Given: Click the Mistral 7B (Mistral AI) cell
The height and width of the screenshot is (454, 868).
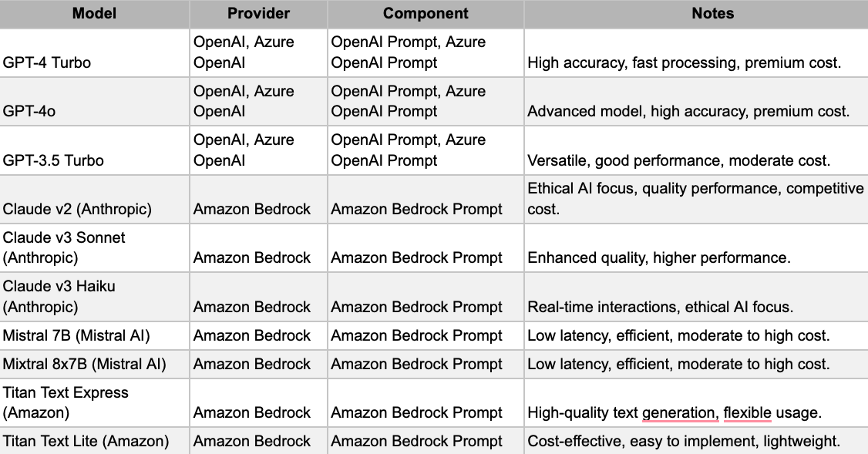Looking at the screenshot, I should (x=76, y=335).
